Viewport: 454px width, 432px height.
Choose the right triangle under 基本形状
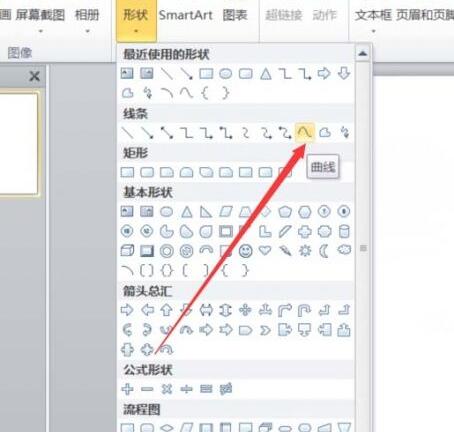click(206, 212)
